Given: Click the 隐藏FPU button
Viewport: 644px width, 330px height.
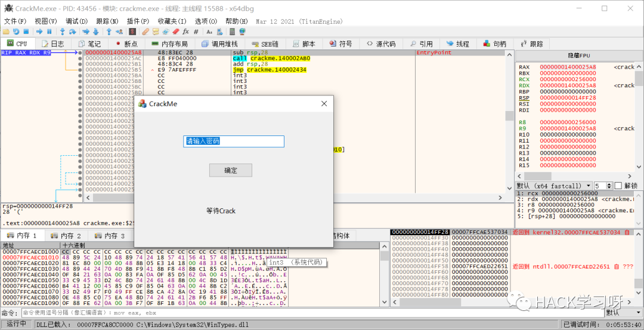Looking at the screenshot, I should click(x=578, y=55).
